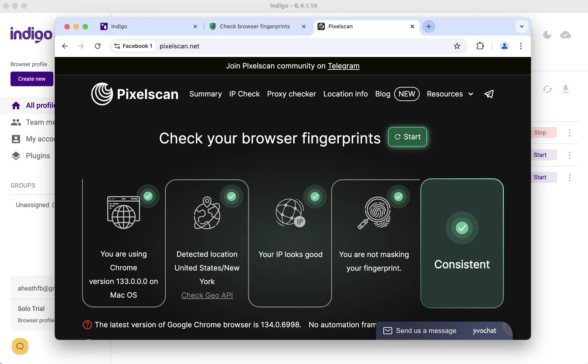Image resolution: width=588 pixels, height=364 pixels.
Task: Click the Facebook 1 site info chip
Action: click(133, 46)
